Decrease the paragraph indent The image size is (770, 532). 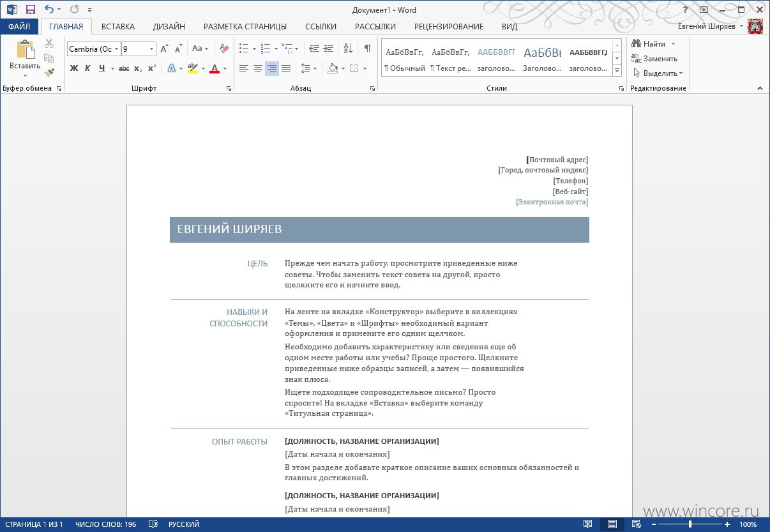click(x=313, y=49)
